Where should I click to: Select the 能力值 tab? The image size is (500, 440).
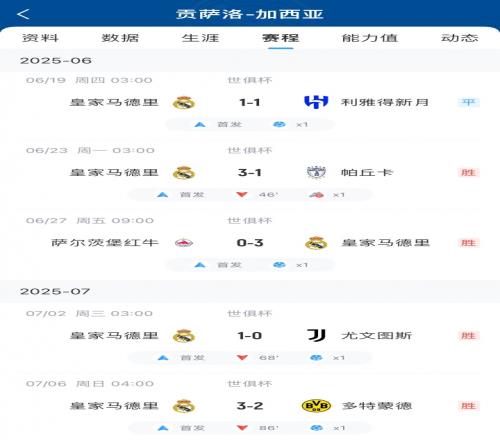tap(370, 38)
